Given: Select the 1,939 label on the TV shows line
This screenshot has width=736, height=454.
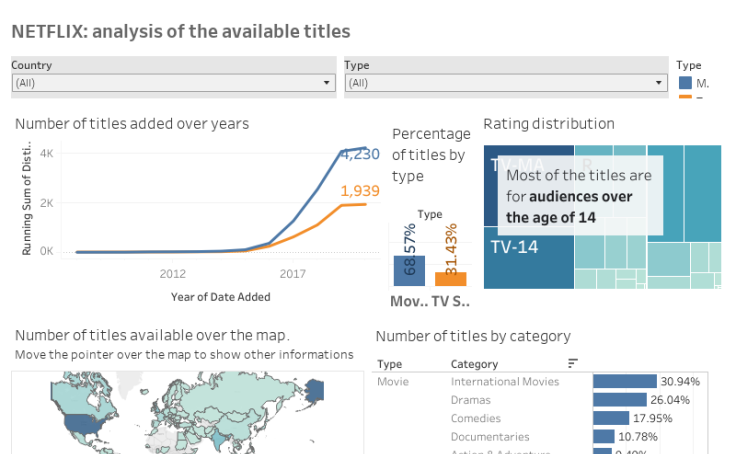Looking at the screenshot, I should pos(360,191).
